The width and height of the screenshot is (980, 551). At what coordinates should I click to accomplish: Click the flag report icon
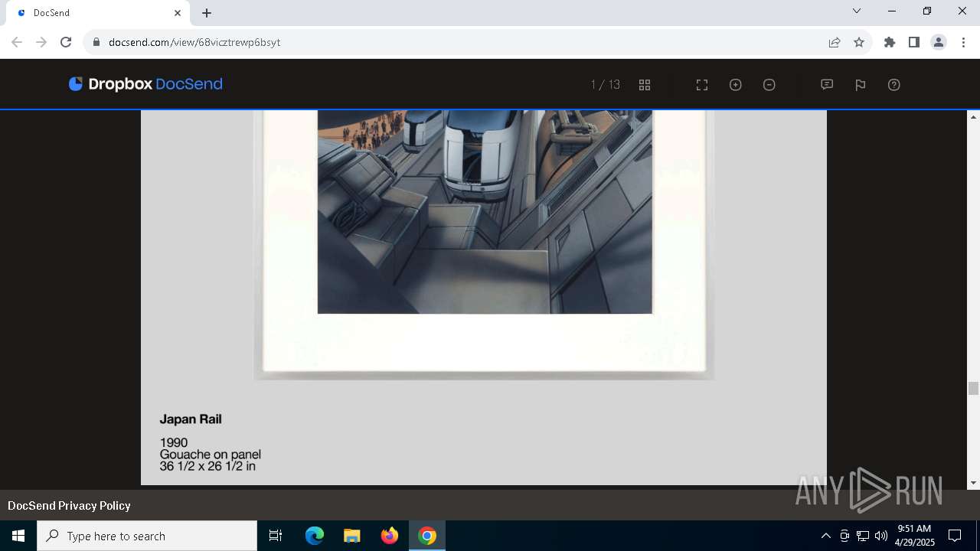tap(861, 85)
